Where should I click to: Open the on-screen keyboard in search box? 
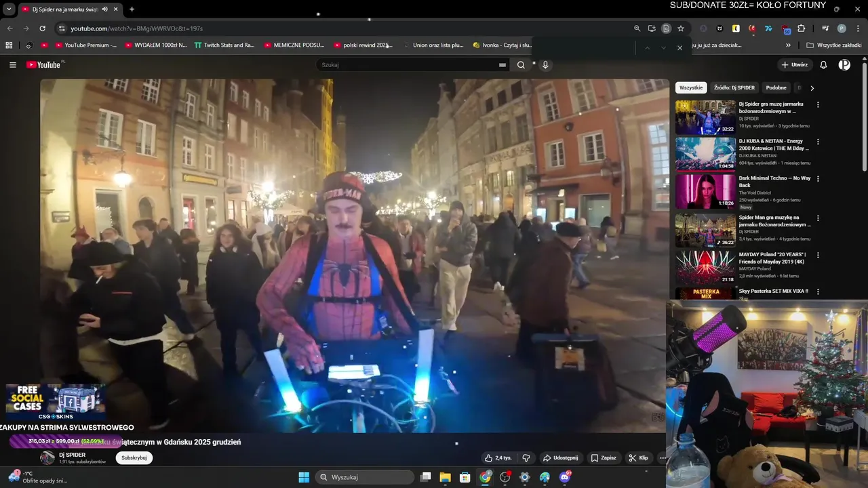[x=502, y=65]
